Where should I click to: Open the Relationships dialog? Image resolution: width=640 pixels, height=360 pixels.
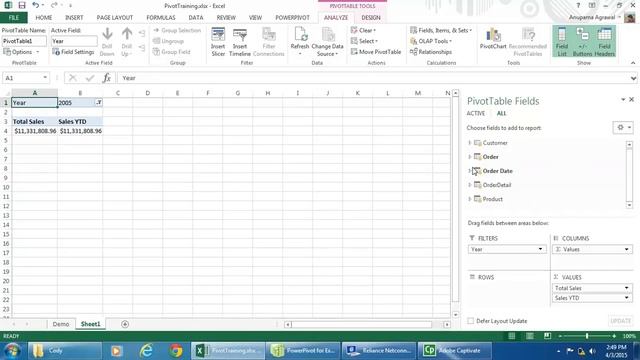[x=431, y=52]
